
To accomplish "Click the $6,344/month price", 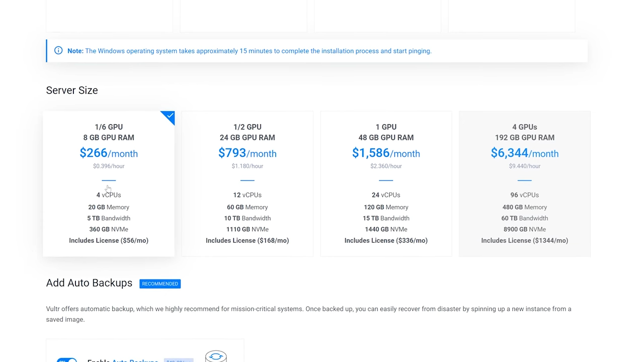I will pos(525,153).
